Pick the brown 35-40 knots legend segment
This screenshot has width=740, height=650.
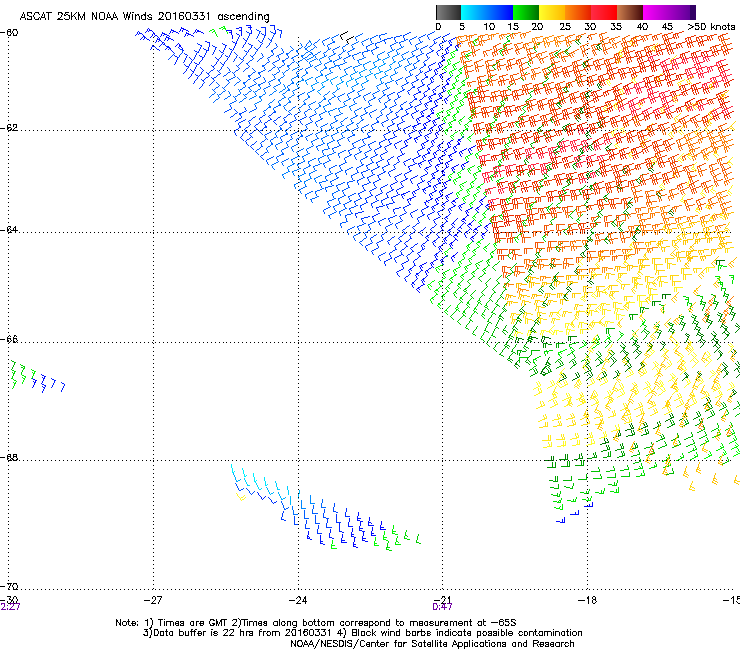pos(630,12)
